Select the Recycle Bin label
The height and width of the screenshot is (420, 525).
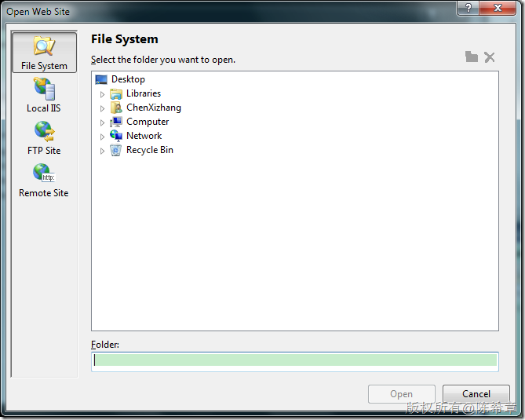[150, 150]
